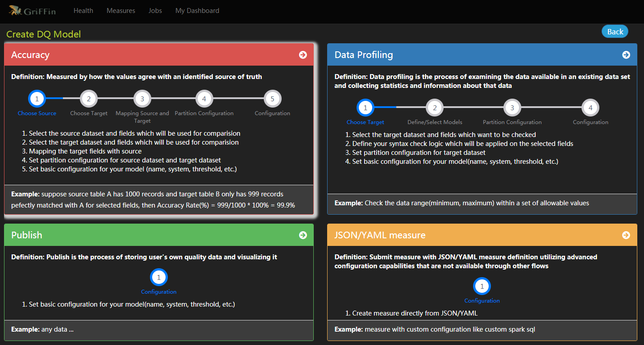The height and width of the screenshot is (345, 644).
Task: Click Accuracy's definition text
Action: [137, 77]
